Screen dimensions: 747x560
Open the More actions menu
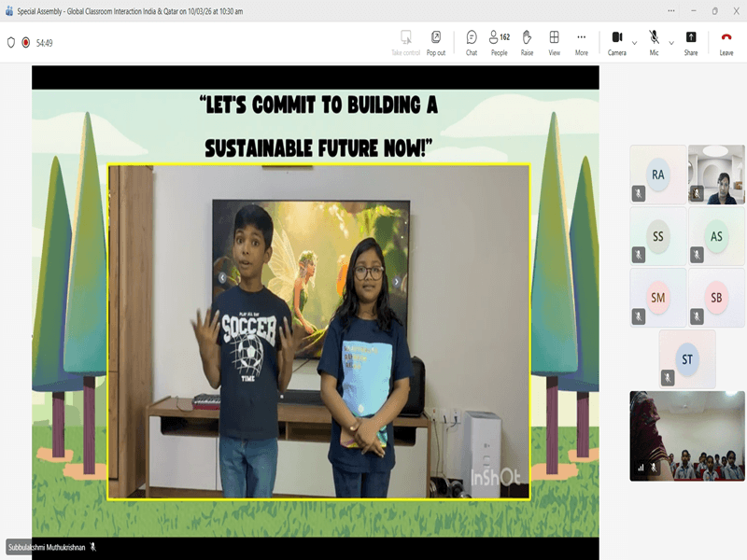coord(582,41)
